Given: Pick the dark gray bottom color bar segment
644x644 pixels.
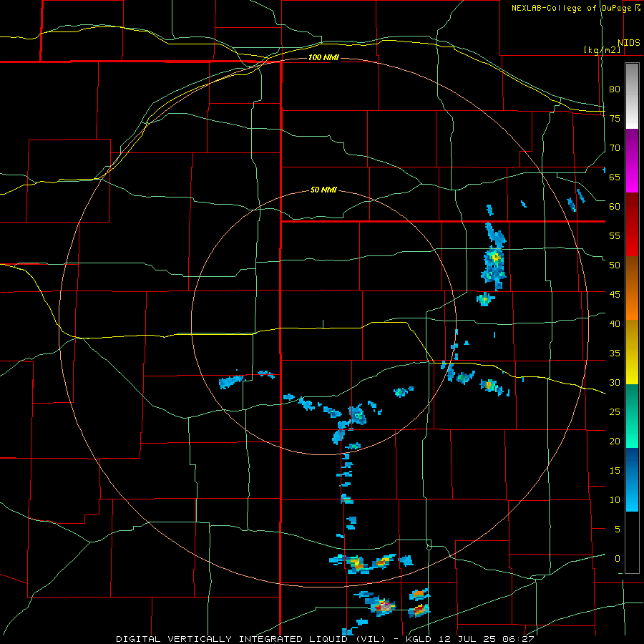Looking at the screenshot, I should click(x=632, y=542).
